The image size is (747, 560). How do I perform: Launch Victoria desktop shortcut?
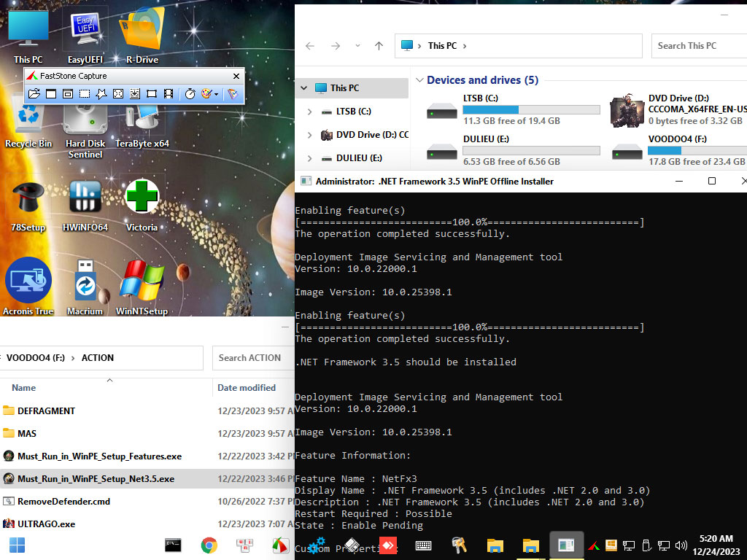[142, 206]
